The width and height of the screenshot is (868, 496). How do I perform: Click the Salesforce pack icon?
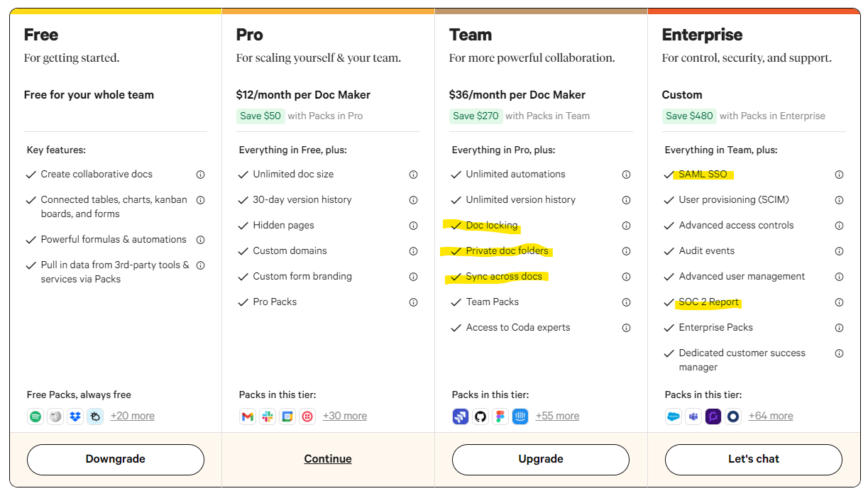(674, 417)
